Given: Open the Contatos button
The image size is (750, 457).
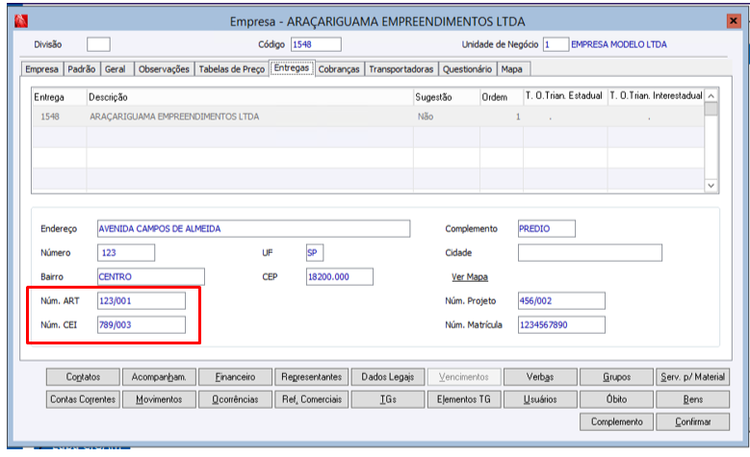Looking at the screenshot, I should pyautogui.click(x=83, y=377).
